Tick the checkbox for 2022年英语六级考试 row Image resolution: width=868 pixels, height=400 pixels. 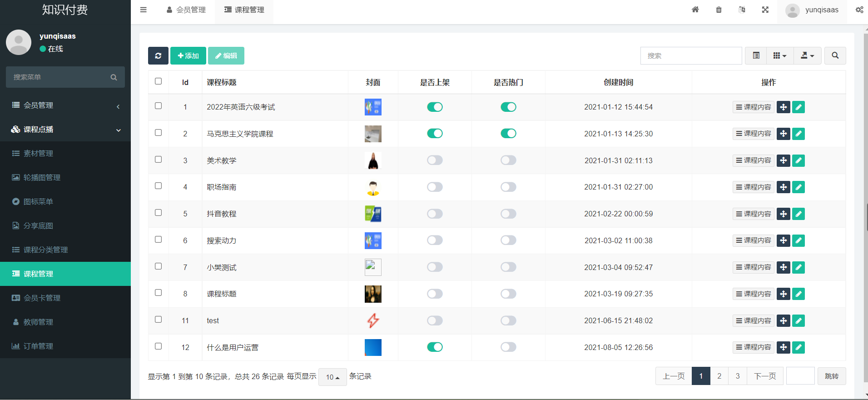(x=158, y=106)
